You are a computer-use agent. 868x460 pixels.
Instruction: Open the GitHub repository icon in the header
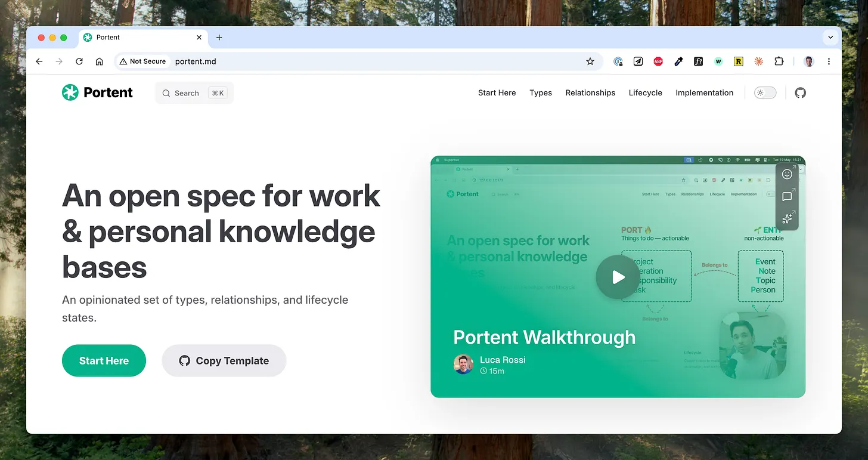click(x=801, y=92)
